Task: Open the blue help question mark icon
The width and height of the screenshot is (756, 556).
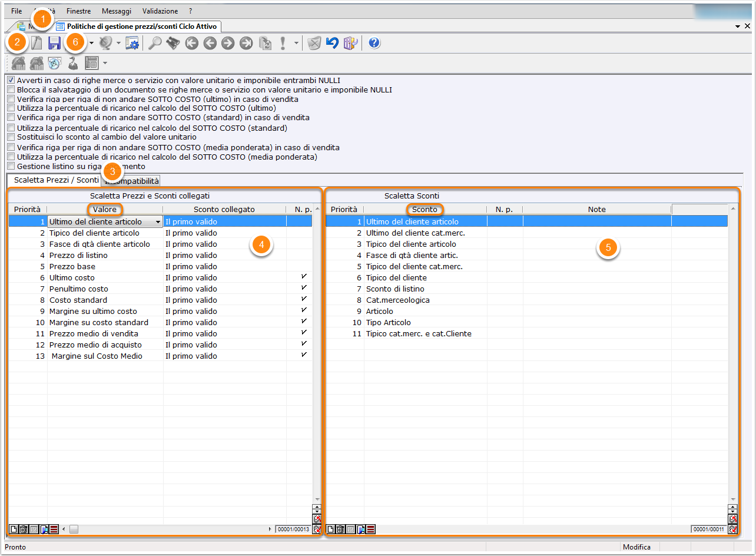Action: 374,43
